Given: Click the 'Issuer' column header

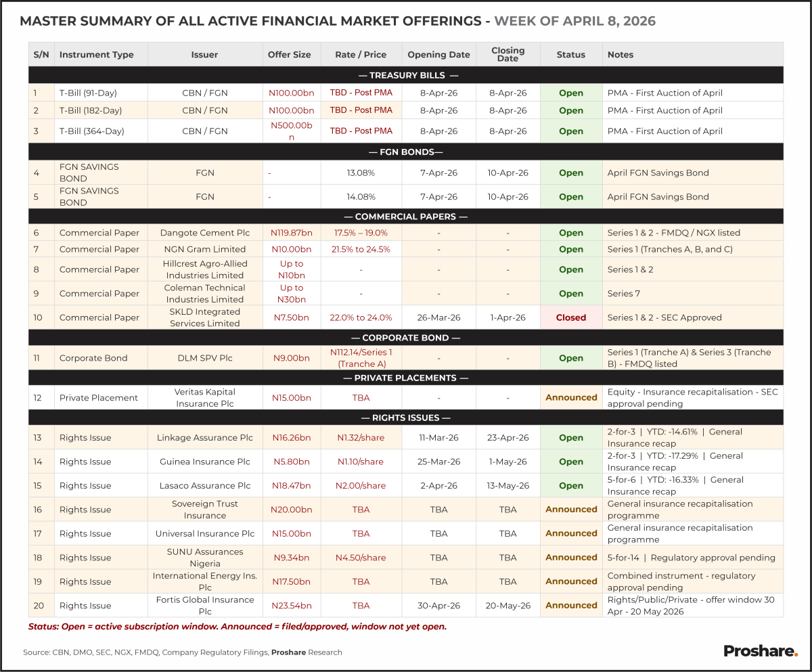Looking at the screenshot, I should click(x=205, y=54).
